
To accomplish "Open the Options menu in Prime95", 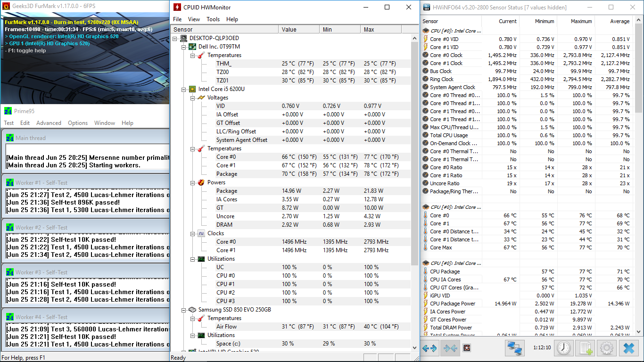I will pyautogui.click(x=78, y=123).
